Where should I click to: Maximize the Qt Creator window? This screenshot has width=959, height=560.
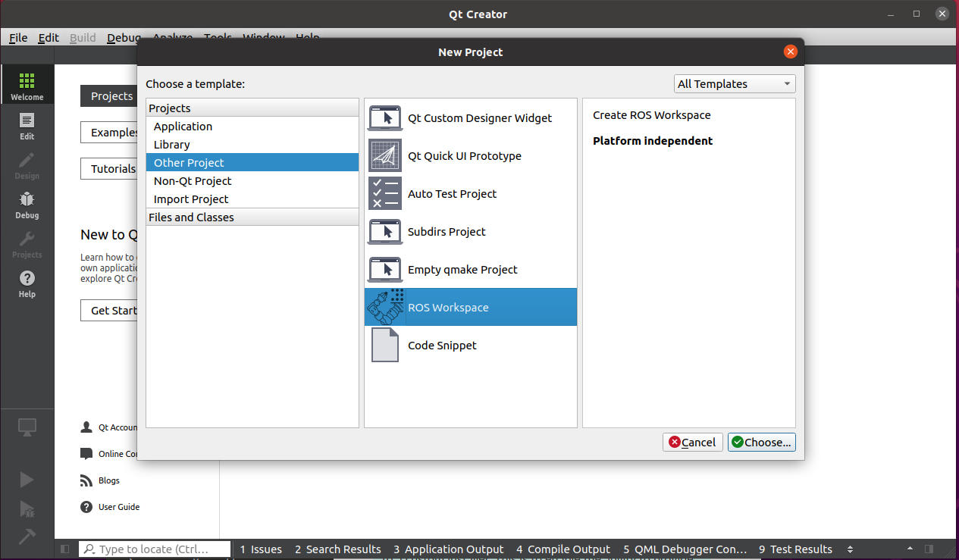pos(917,14)
